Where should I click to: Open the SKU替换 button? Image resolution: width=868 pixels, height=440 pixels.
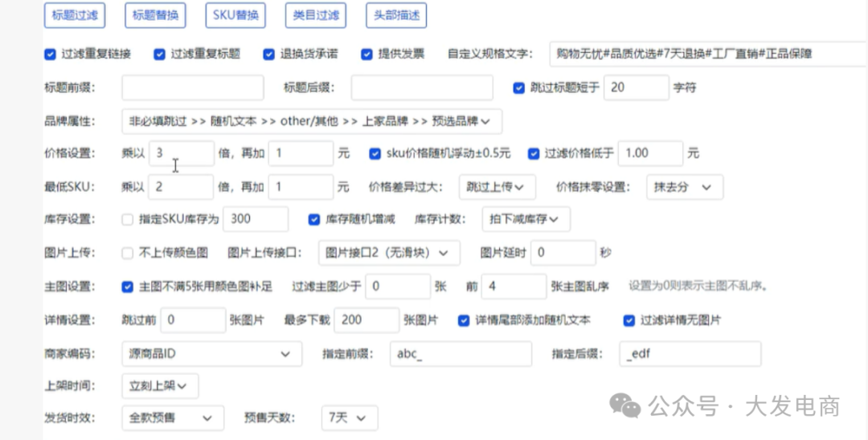[235, 15]
